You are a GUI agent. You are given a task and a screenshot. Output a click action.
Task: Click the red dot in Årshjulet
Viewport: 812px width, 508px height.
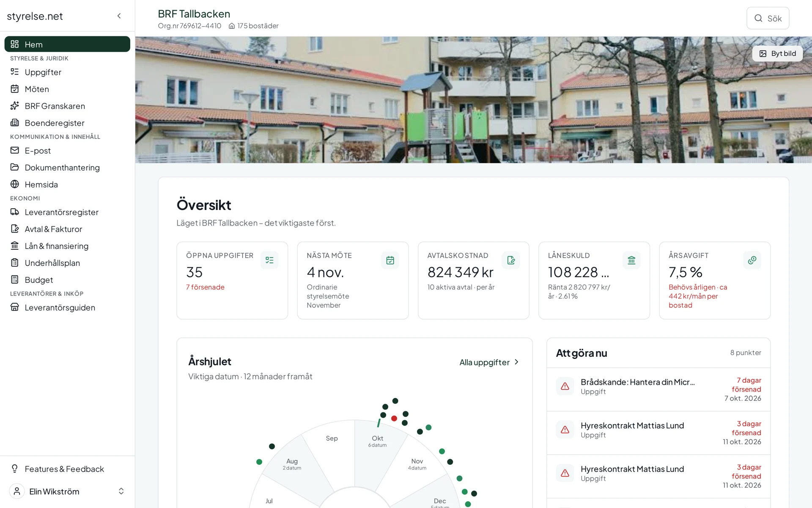(394, 418)
